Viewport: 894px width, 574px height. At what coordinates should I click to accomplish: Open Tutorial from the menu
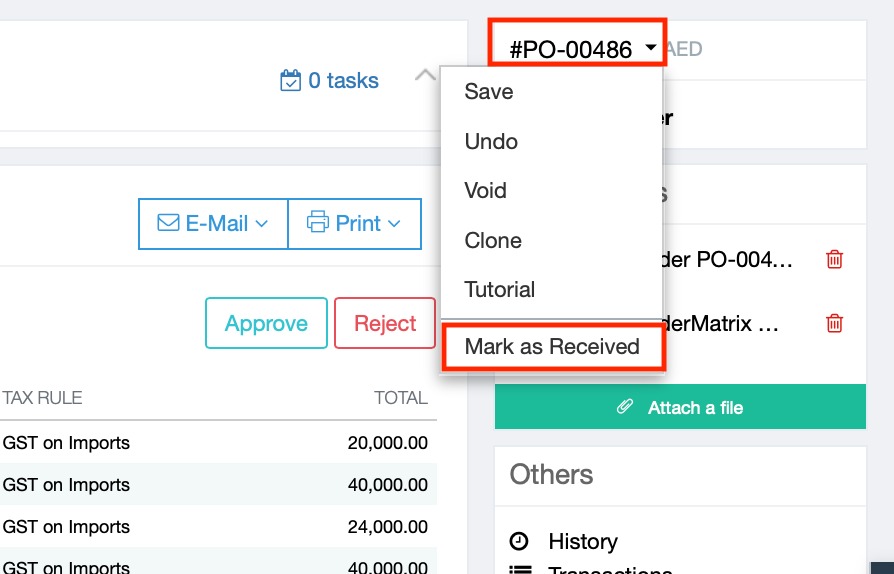500,290
